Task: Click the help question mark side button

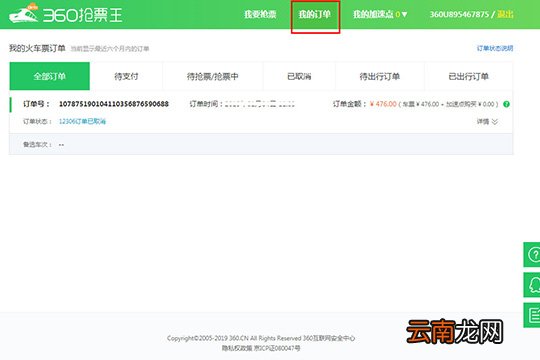Action: point(532,255)
